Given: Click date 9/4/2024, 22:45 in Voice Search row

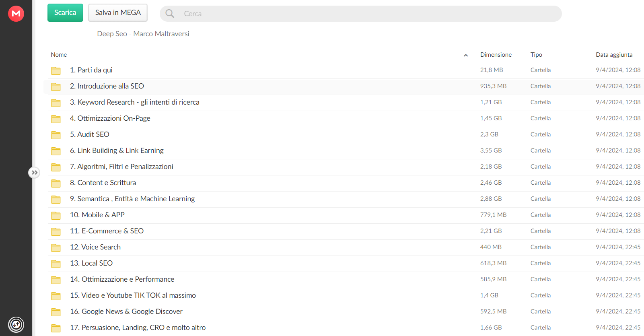Looking at the screenshot, I should 618,247.
